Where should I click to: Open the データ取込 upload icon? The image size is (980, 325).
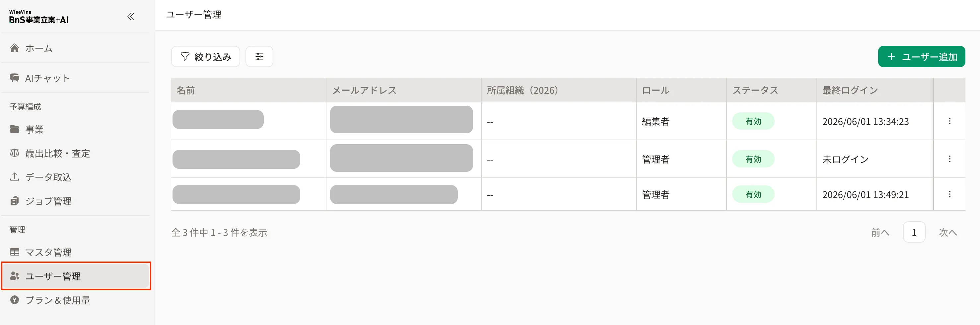(15, 177)
